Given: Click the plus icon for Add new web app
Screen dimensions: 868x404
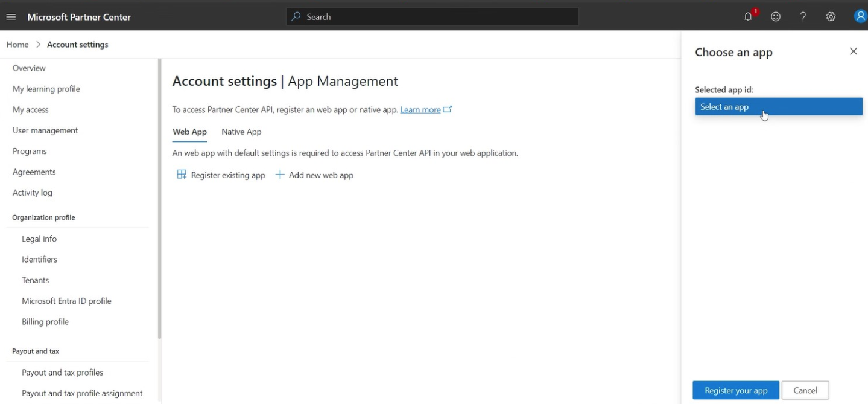Looking at the screenshot, I should [280, 175].
